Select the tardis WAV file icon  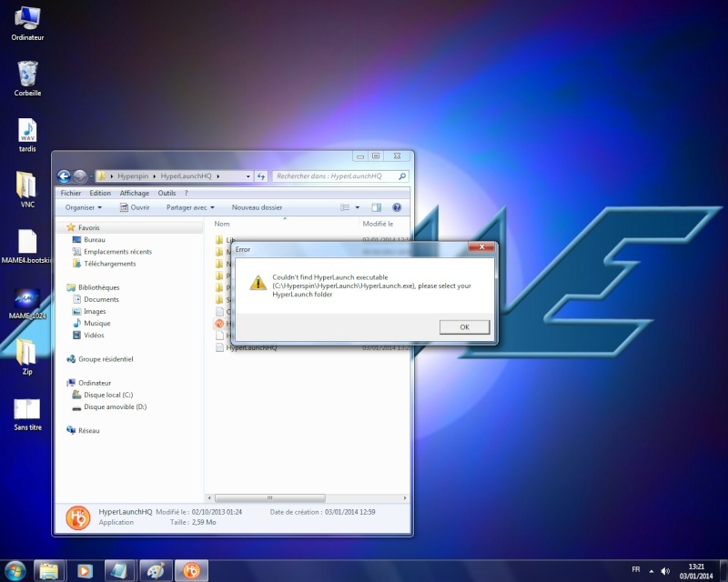27,135
